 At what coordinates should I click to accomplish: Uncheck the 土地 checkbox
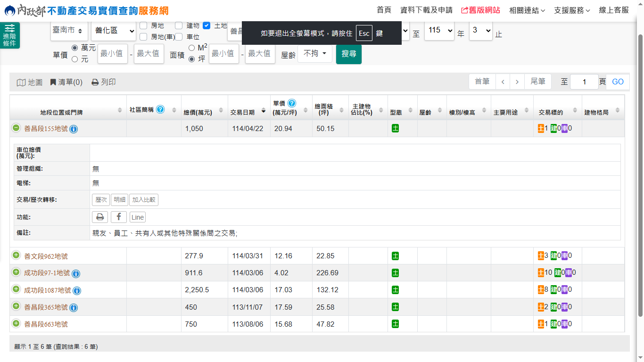pos(206,25)
